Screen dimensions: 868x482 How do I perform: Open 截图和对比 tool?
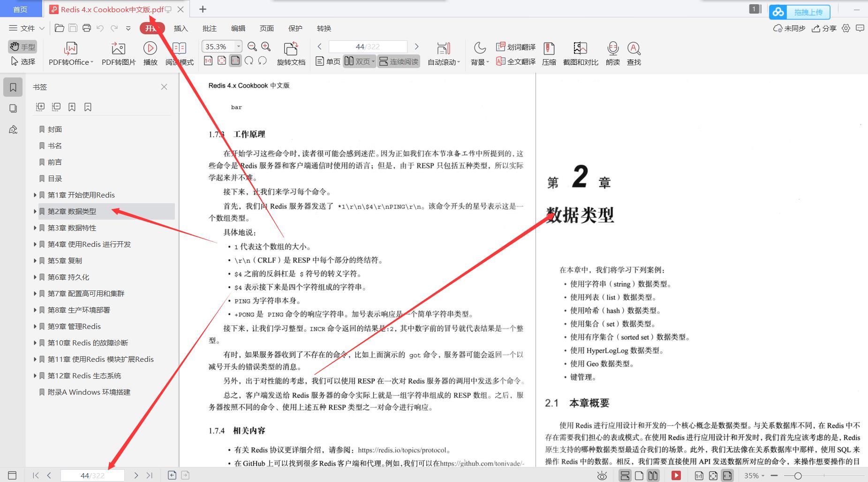coord(581,54)
